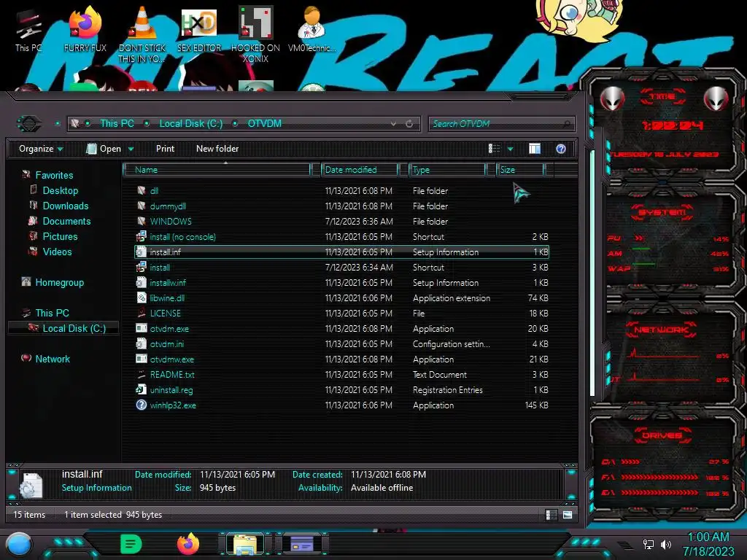Expand the This PC breadcrumb arrow
The height and width of the screenshot is (560, 747).
coord(147,124)
